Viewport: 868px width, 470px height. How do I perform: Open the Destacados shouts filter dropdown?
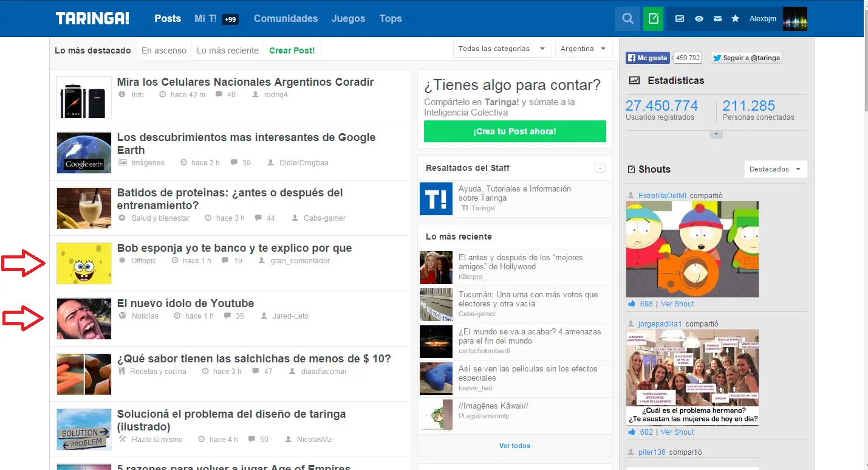(x=776, y=169)
